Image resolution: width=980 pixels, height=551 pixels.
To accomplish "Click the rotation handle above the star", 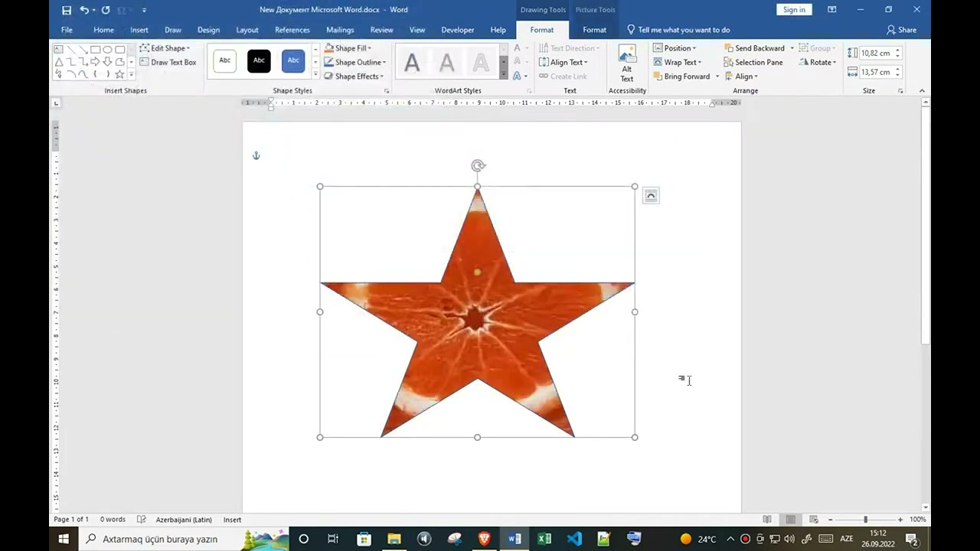I will [x=478, y=165].
